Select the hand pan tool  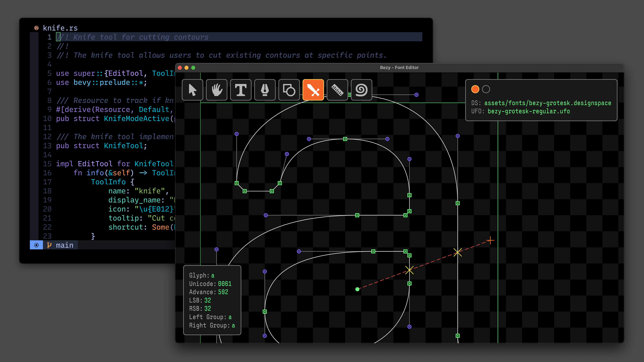(217, 90)
